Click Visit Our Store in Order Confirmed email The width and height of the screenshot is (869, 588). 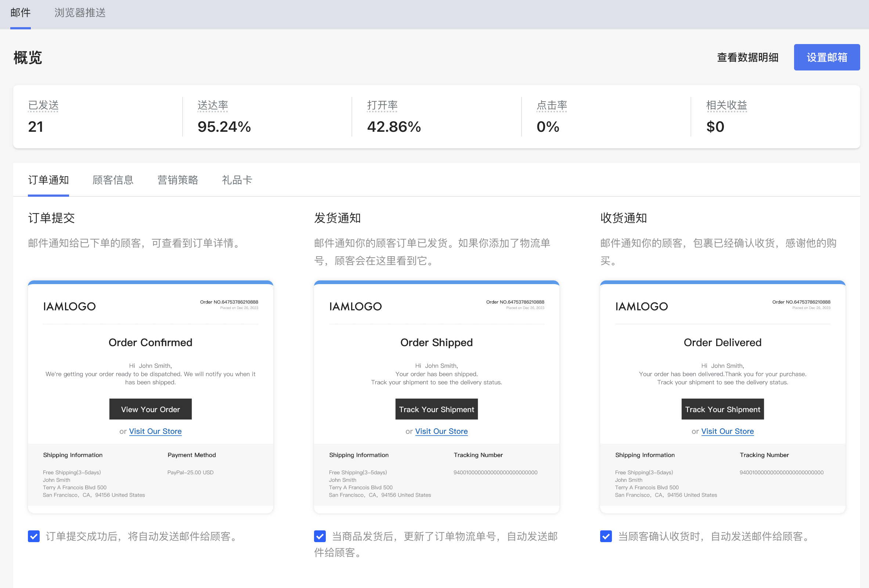[155, 431]
